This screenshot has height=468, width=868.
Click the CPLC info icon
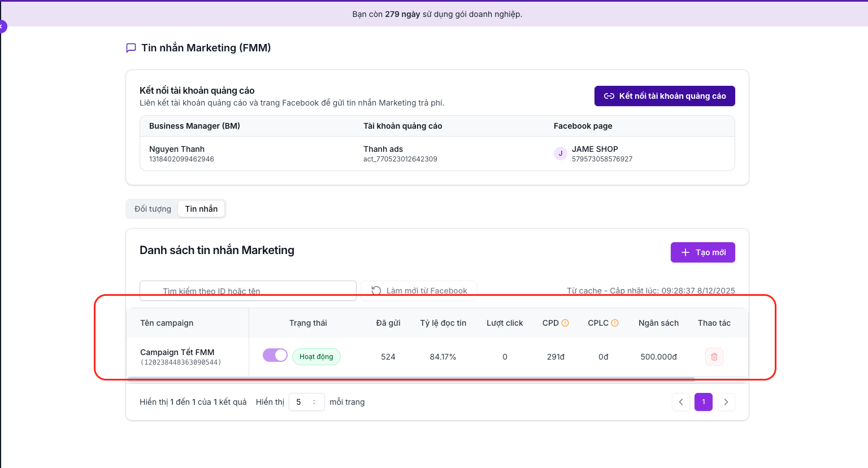pos(615,323)
